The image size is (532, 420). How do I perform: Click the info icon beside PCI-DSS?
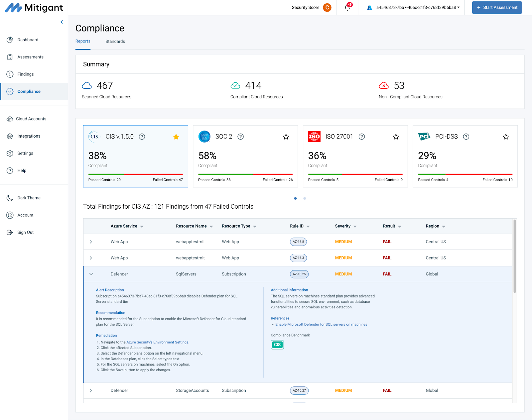click(x=466, y=137)
